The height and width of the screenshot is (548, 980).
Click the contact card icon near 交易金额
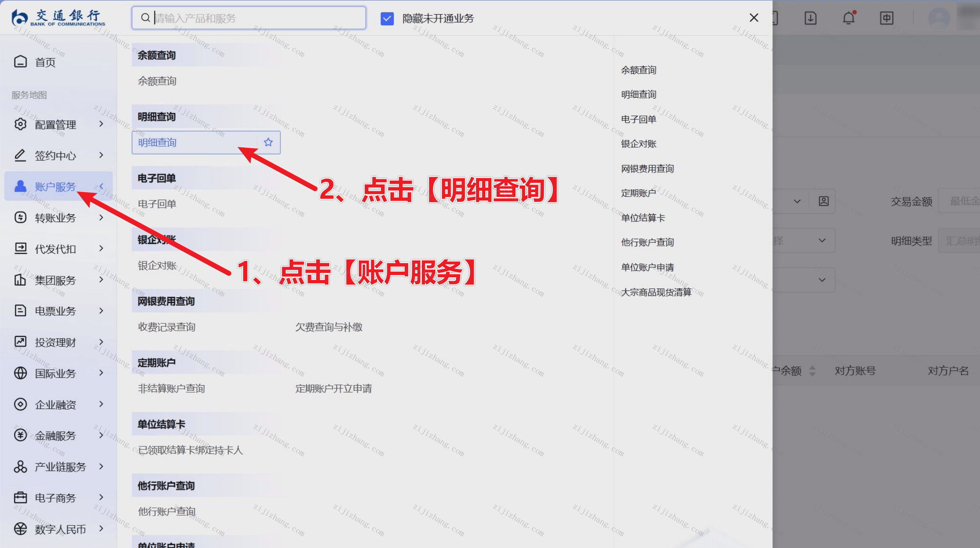[823, 201]
